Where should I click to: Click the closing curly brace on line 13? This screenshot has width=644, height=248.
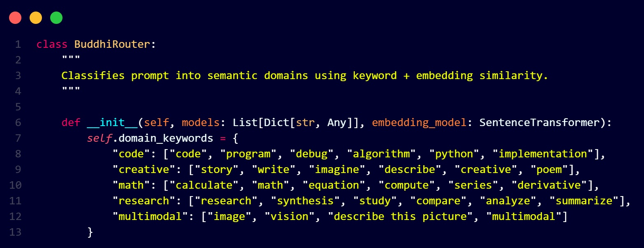[x=90, y=232]
